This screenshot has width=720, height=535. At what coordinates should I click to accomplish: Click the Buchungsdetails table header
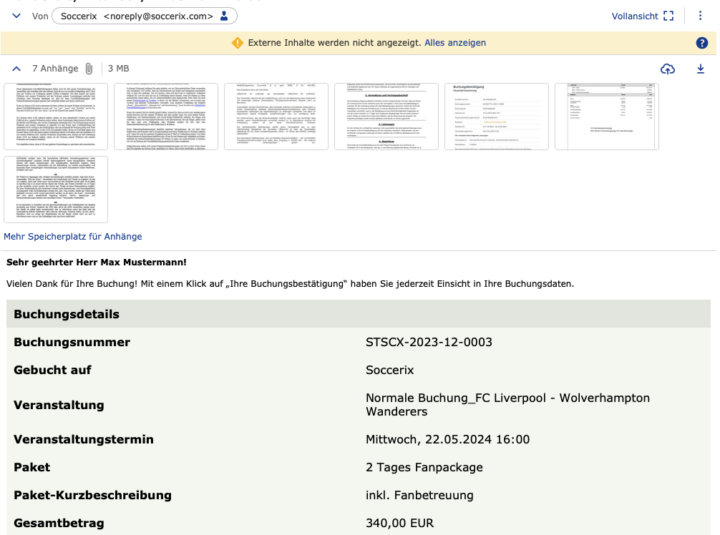click(358, 314)
